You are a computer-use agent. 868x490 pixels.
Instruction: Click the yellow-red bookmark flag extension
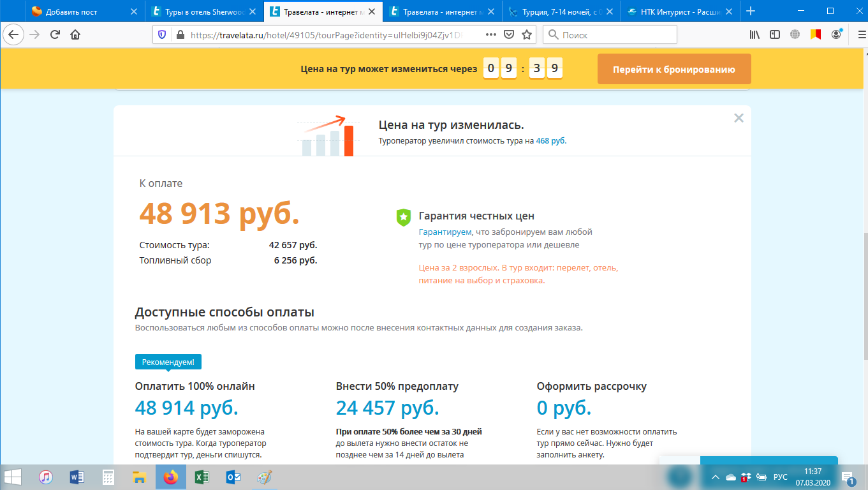815,34
